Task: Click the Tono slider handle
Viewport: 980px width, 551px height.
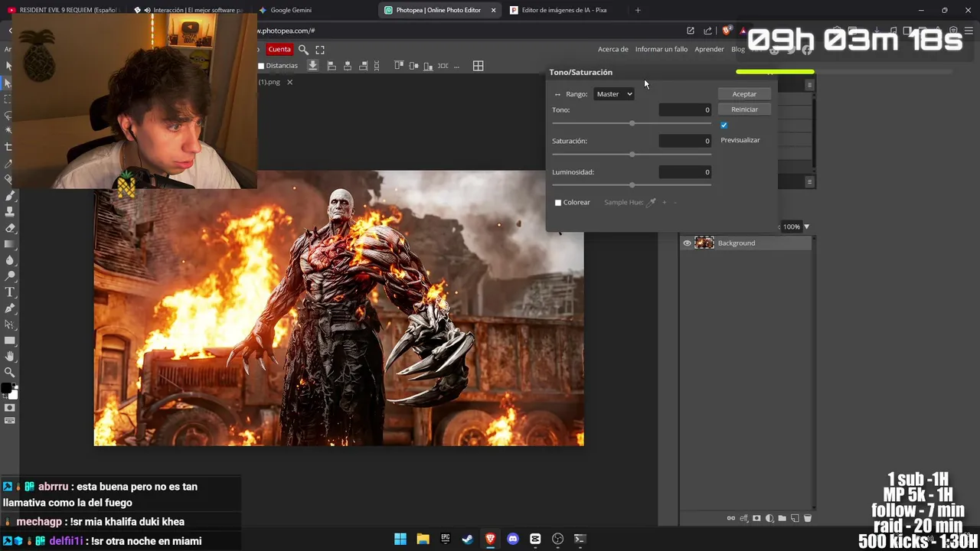Action: pos(632,123)
